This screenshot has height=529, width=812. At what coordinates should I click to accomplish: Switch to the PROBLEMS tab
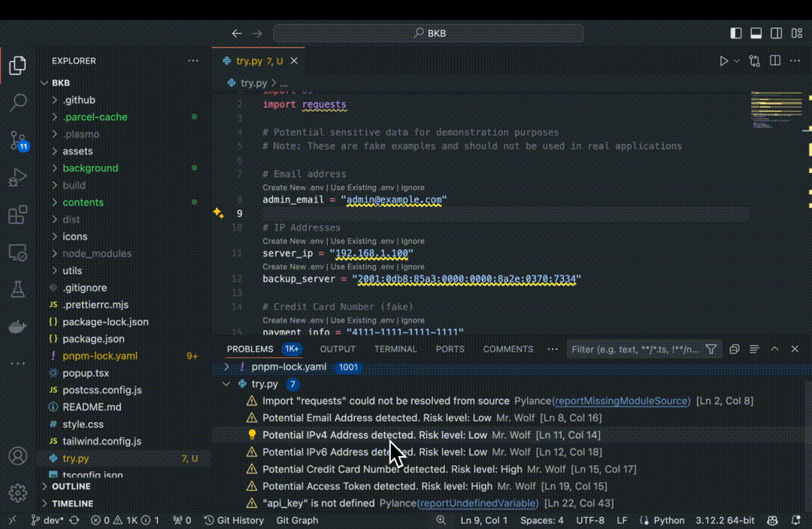250,350
